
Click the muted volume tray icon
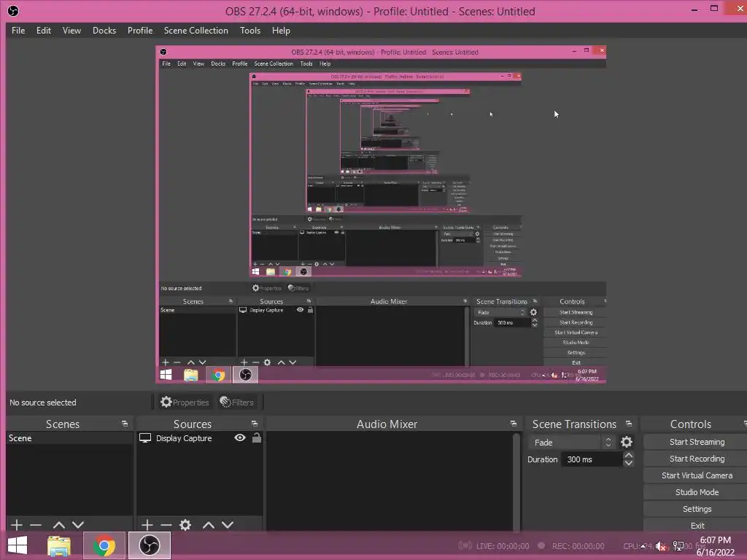point(661,546)
